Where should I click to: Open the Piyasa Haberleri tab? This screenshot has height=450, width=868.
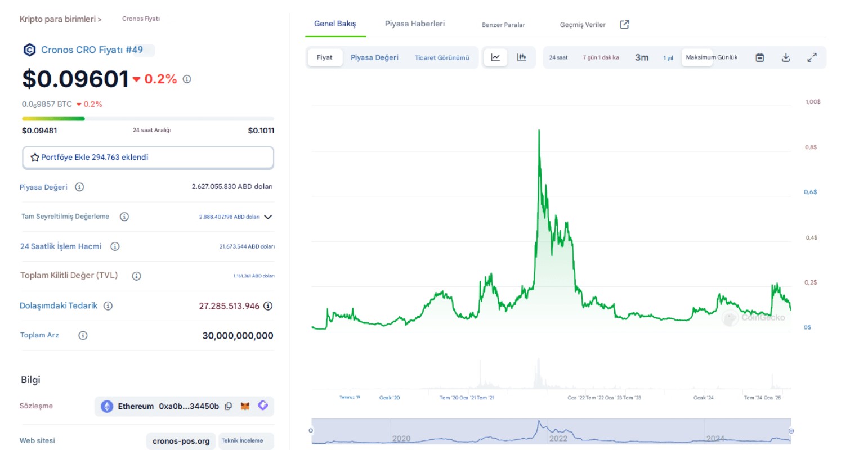pos(415,24)
